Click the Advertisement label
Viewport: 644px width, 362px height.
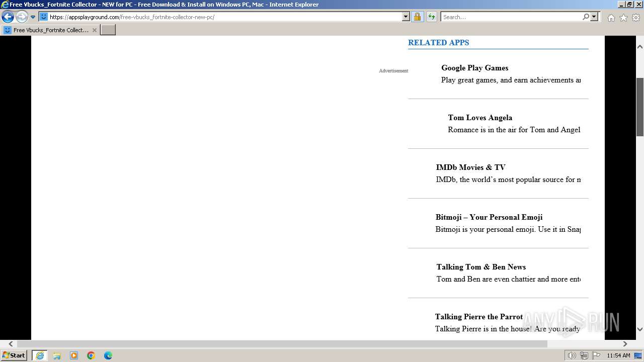[x=393, y=71]
